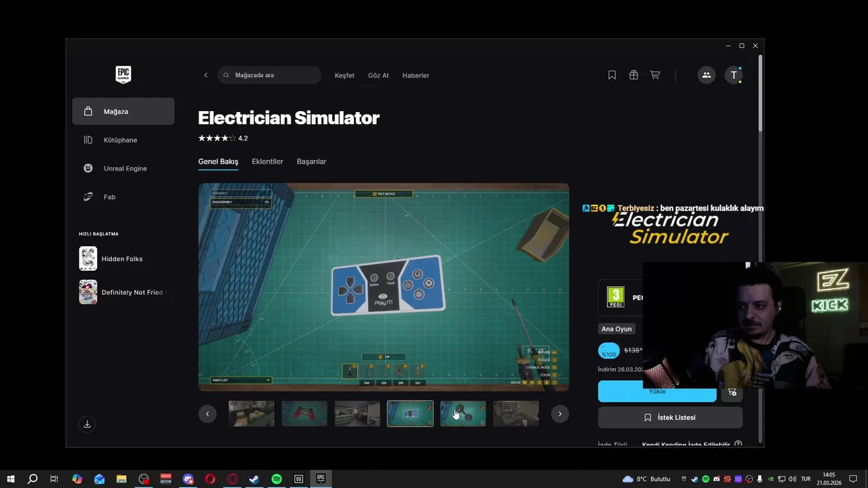This screenshot has width=868, height=488.
Task: Open the profile avatar T
Action: tap(734, 75)
